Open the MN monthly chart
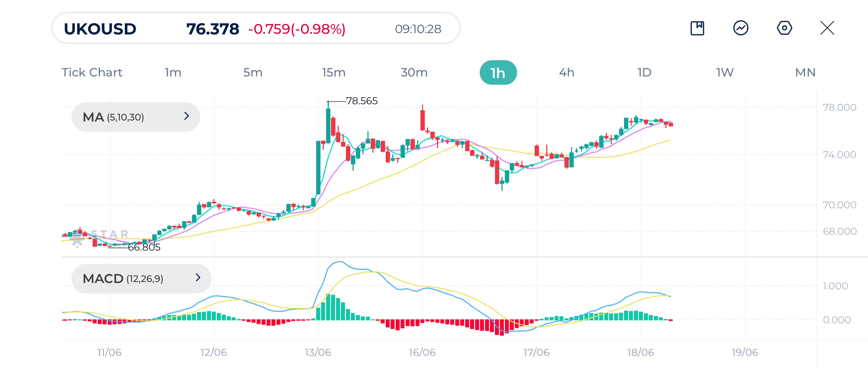 pyautogui.click(x=805, y=72)
